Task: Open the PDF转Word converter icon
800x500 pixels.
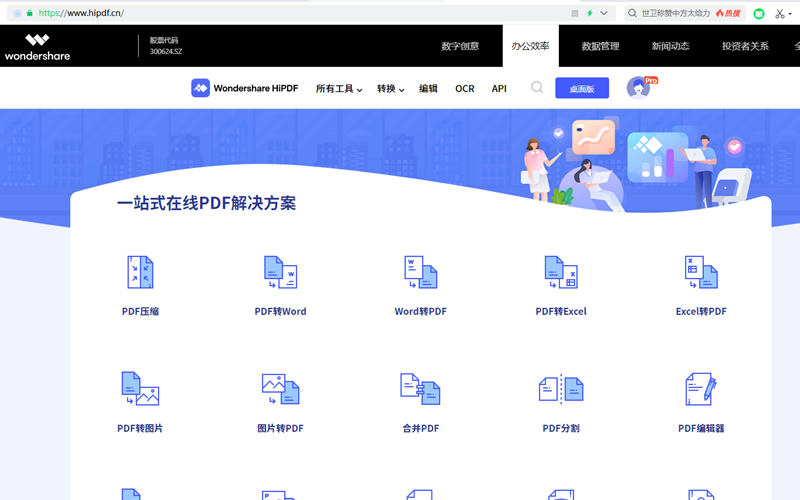Action: 280,272
